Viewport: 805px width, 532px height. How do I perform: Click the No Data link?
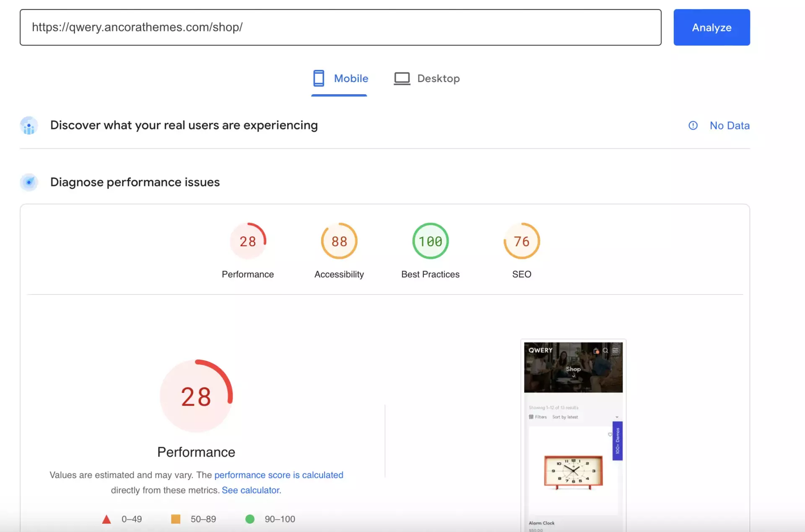(730, 125)
